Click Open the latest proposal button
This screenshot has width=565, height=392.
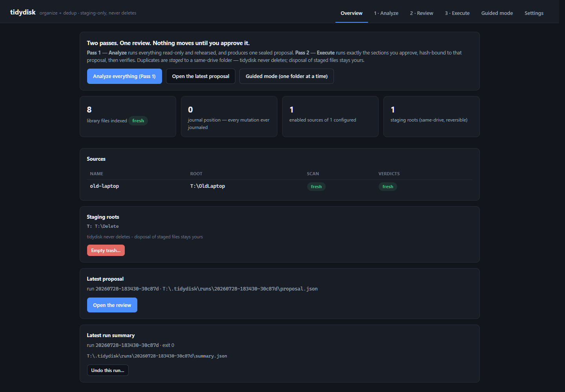click(x=200, y=76)
